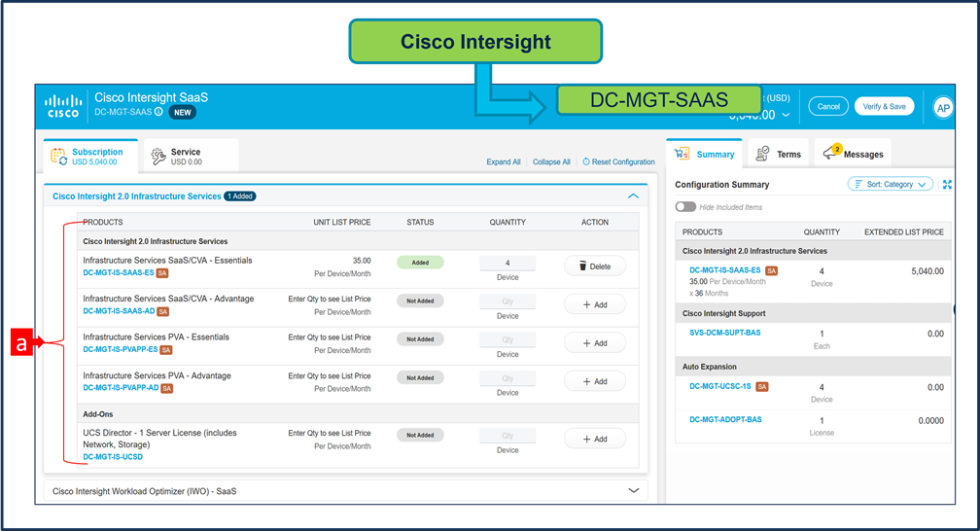Open SVS-DCM-SUPT-BAS link in summary
This screenshot has width=980, height=531.
[725, 333]
